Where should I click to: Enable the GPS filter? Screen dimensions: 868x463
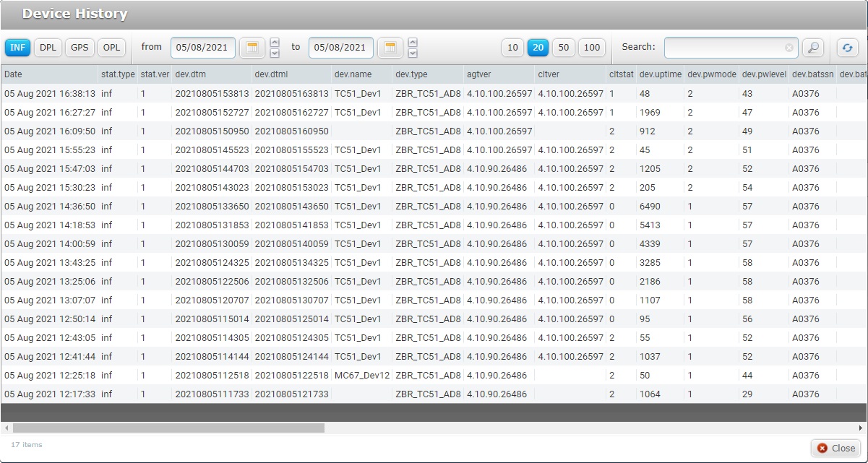point(80,48)
